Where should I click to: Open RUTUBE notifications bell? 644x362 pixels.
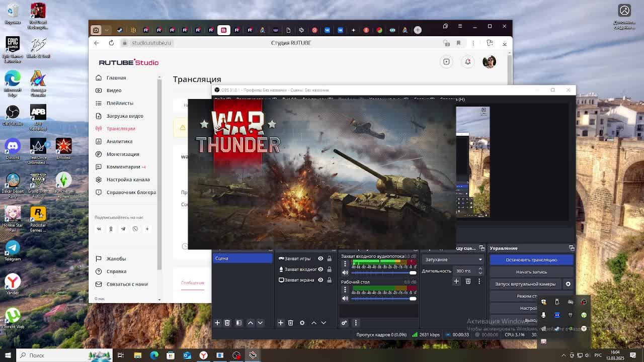coord(468,61)
